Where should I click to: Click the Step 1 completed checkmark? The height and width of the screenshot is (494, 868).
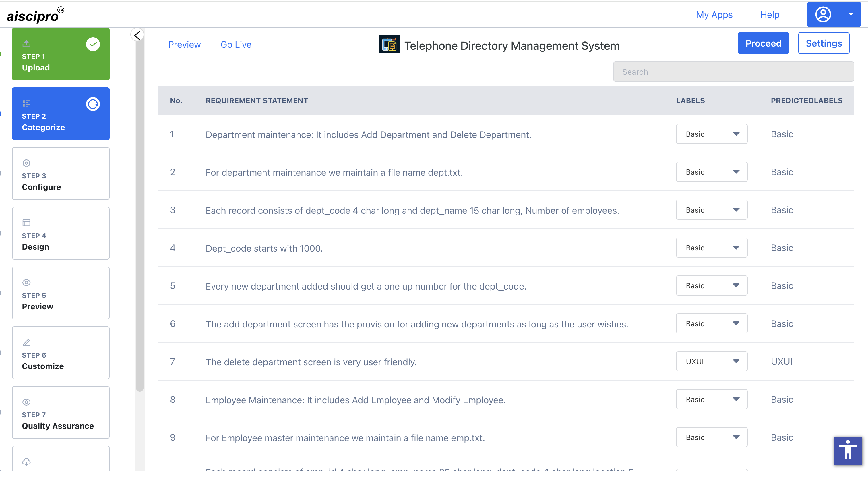pyautogui.click(x=93, y=44)
